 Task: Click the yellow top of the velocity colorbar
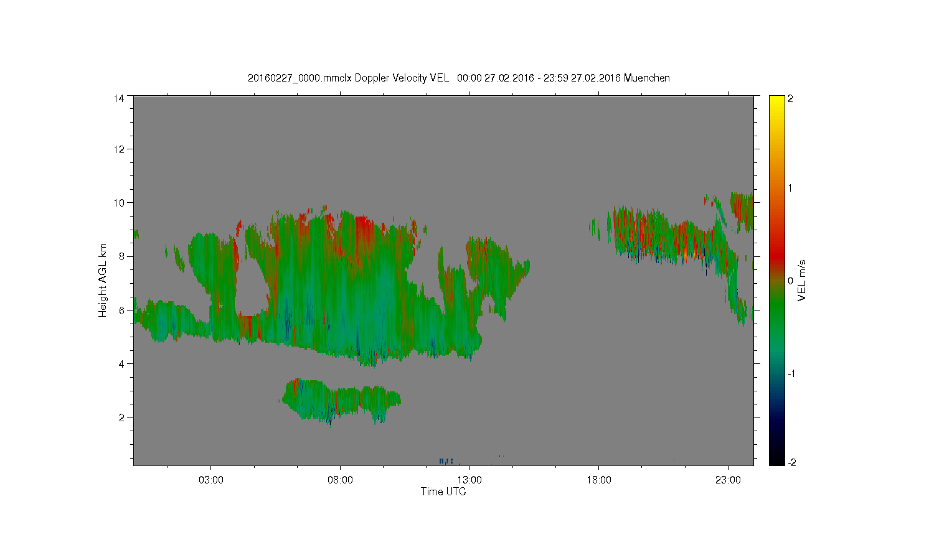coord(776,100)
